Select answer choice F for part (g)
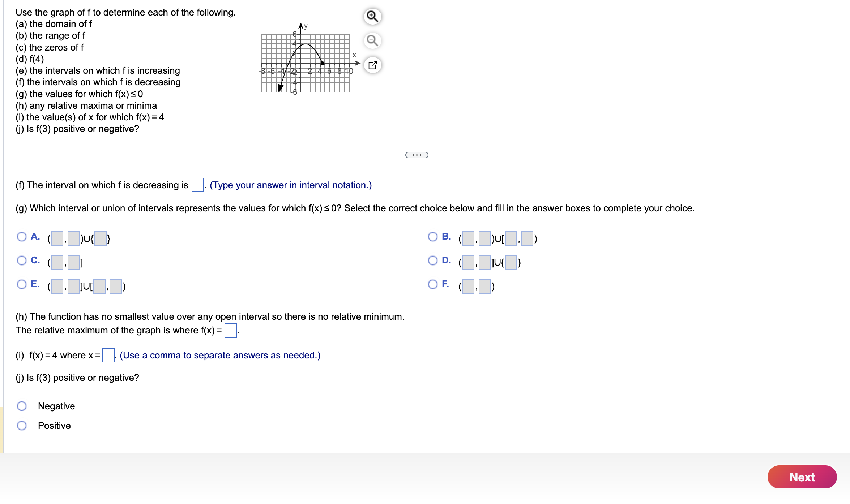Viewport: 850px width, 504px height. [x=432, y=285]
